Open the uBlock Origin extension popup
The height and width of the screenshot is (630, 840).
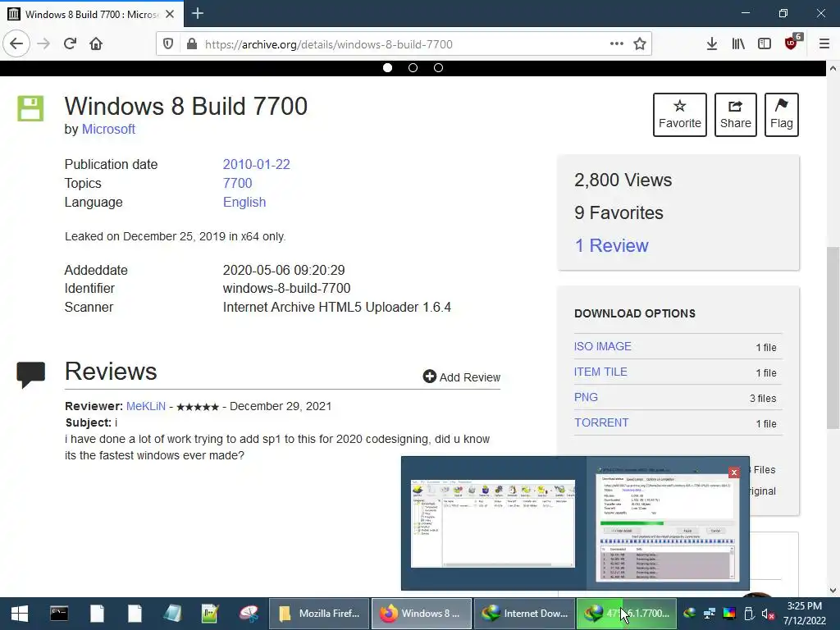point(792,43)
